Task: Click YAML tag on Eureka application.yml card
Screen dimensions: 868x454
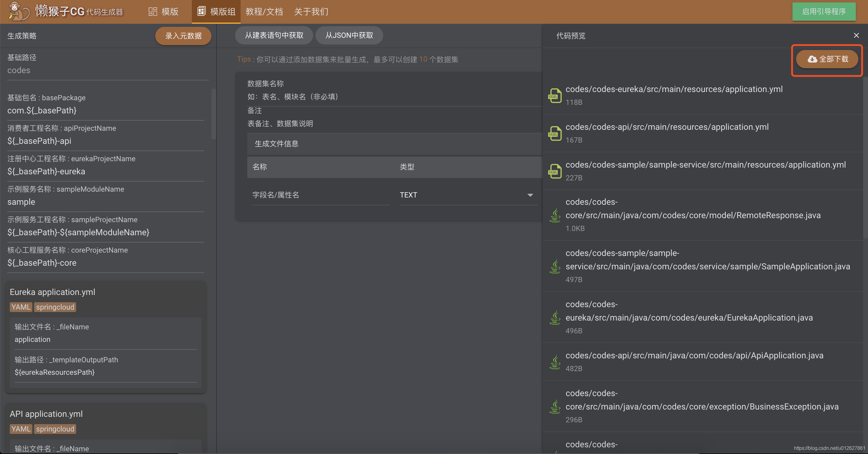Action: click(x=21, y=307)
